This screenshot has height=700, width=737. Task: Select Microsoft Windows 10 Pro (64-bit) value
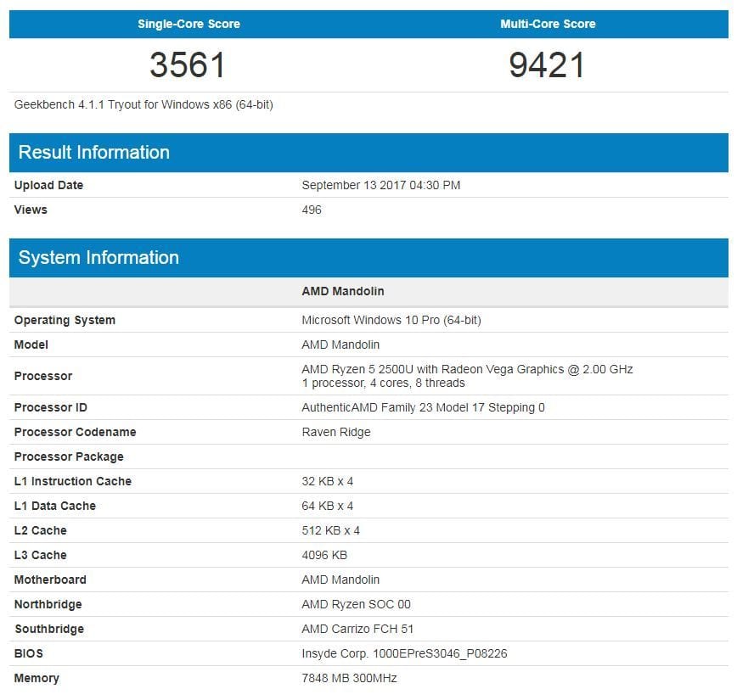coord(391,320)
